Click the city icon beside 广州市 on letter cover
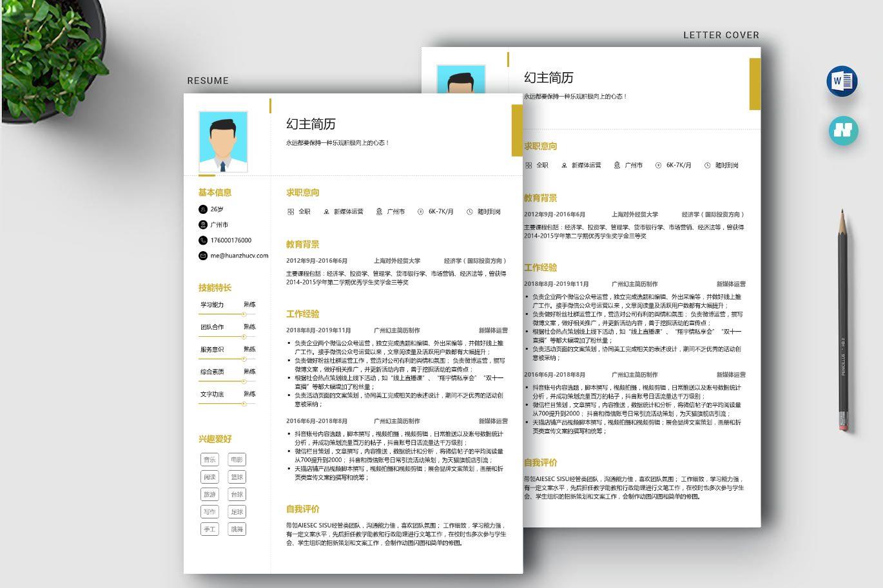 point(617,166)
